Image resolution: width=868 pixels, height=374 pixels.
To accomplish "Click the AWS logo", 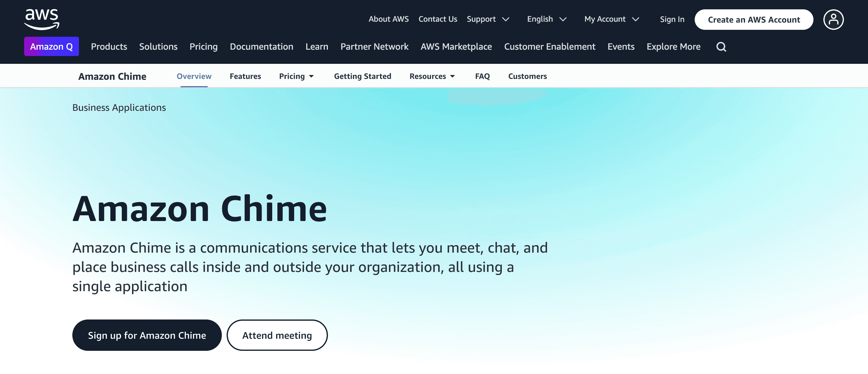I will (x=42, y=19).
